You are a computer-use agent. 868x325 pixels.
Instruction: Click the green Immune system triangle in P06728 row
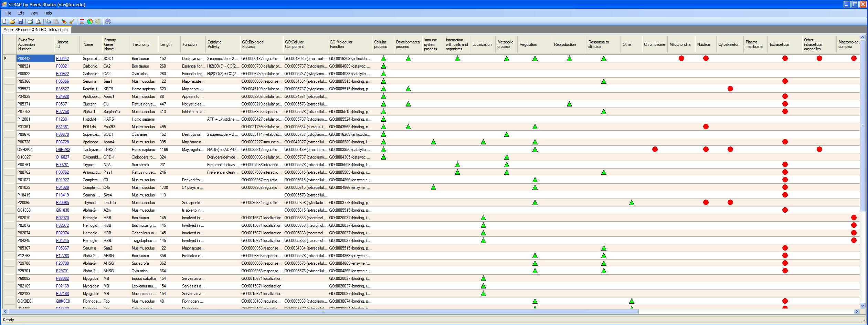click(x=433, y=142)
